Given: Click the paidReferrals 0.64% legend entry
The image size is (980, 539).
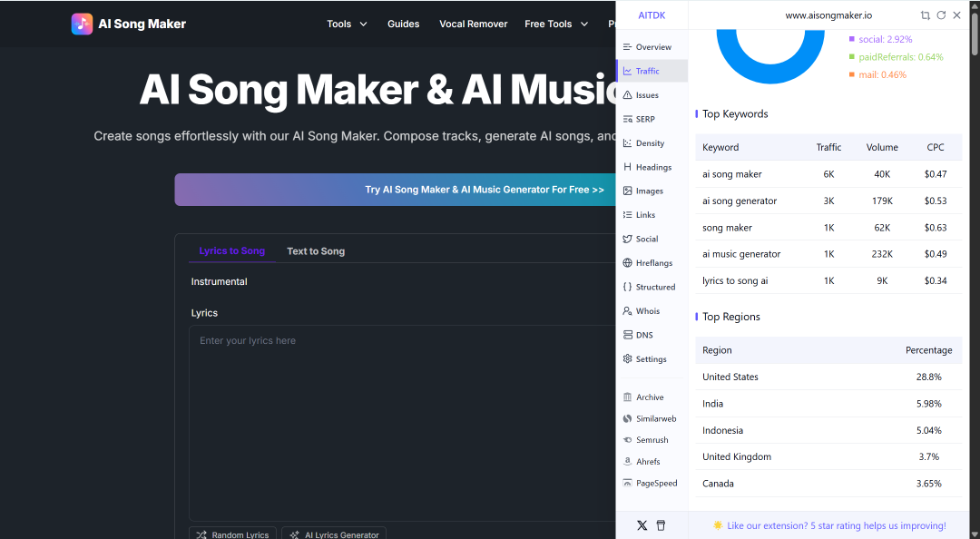Looking at the screenshot, I should [896, 57].
